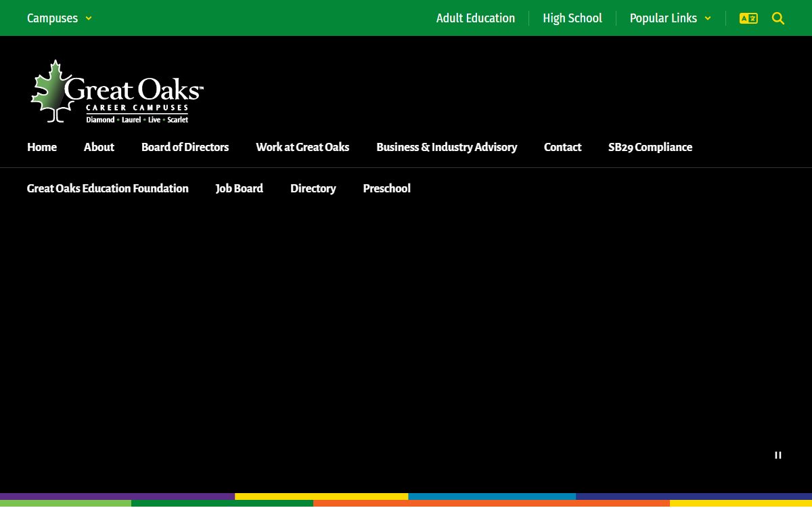The image size is (812, 508).
Task: Open the About menu item
Action: [x=99, y=147]
